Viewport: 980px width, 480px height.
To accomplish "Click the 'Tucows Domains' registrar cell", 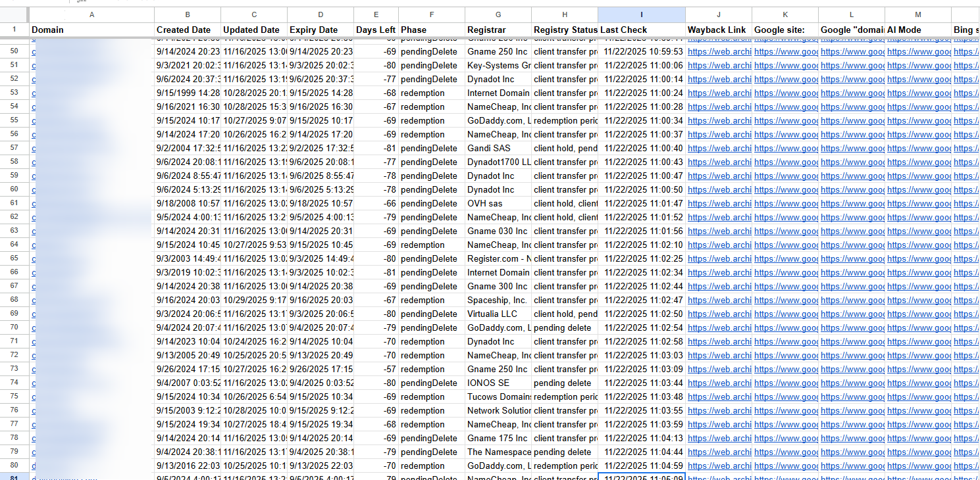I will [498, 396].
